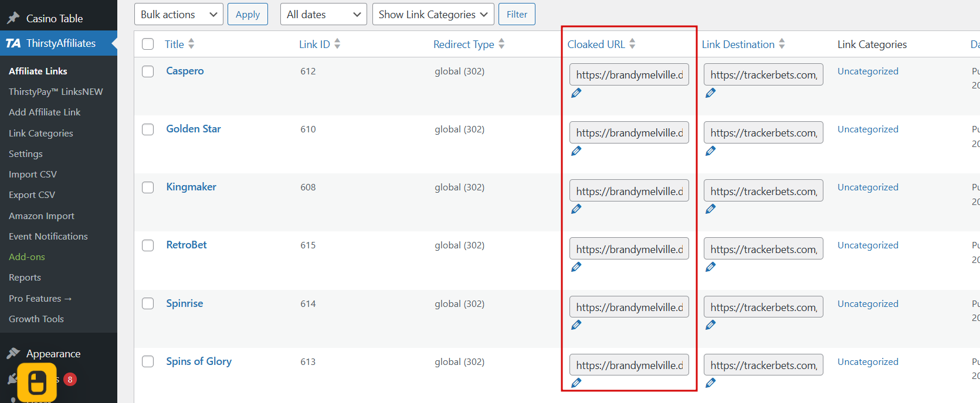Open Export CSV sidebar item
Viewport: 980px width, 403px height.
[32, 194]
